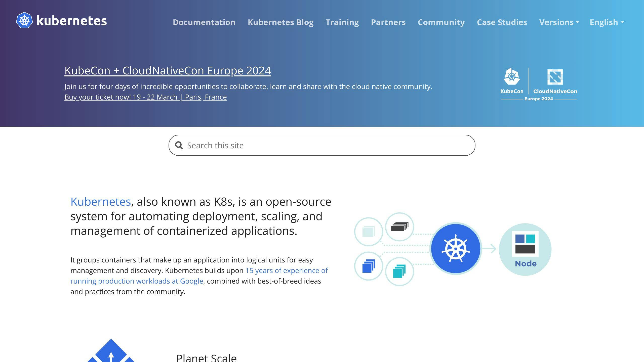
Task: Open the Case Studies page
Action: pos(502,22)
